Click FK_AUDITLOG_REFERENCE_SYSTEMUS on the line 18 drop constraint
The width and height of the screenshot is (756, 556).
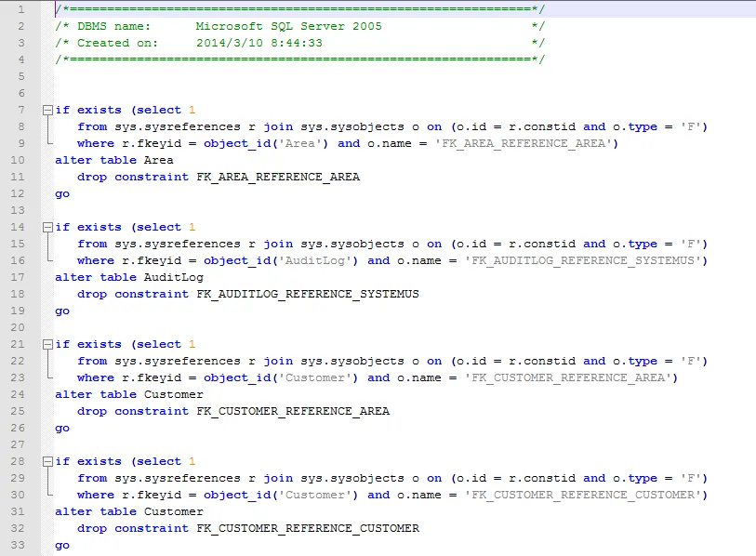tap(308, 294)
